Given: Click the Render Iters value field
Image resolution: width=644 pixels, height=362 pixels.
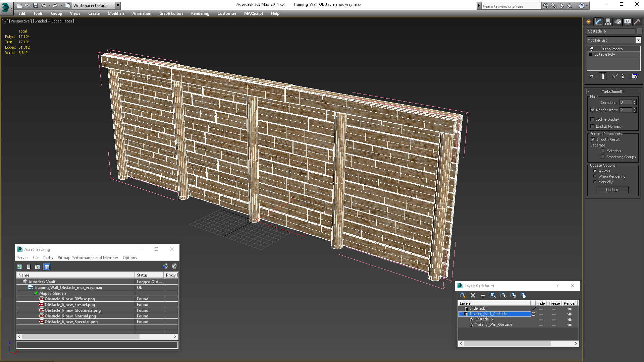Looking at the screenshot, I should 626,110.
